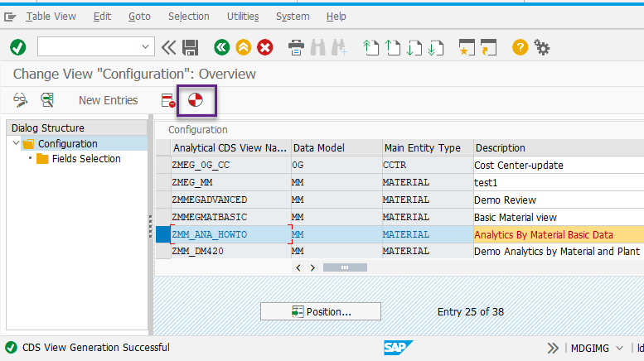Generate shortcut window icon

(488, 47)
